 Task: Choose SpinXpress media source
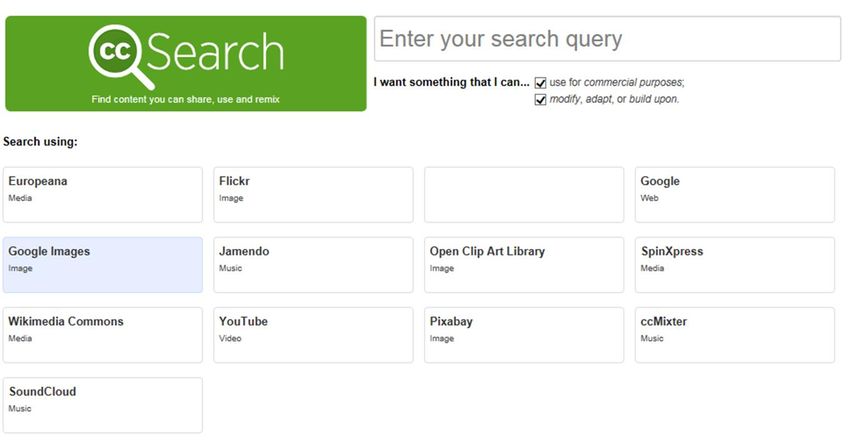735,265
